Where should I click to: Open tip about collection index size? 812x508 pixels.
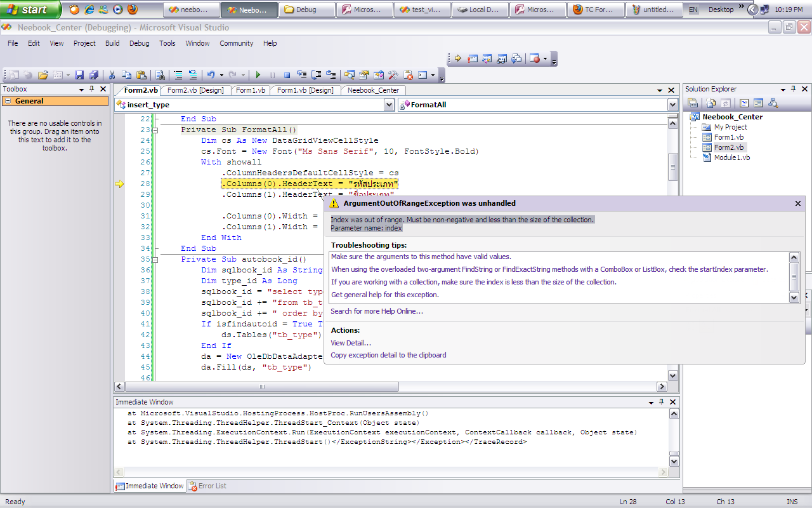click(x=473, y=282)
